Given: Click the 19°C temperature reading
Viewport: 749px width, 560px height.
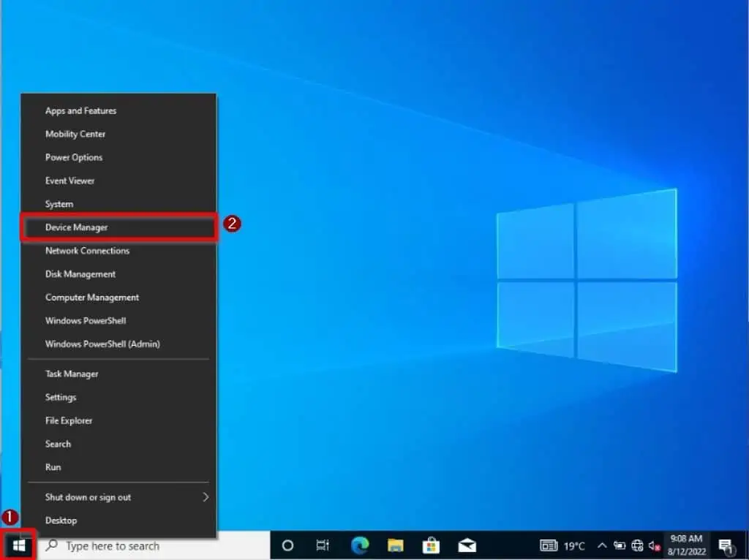Looking at the screenshot, I should [x=573, y=545].
